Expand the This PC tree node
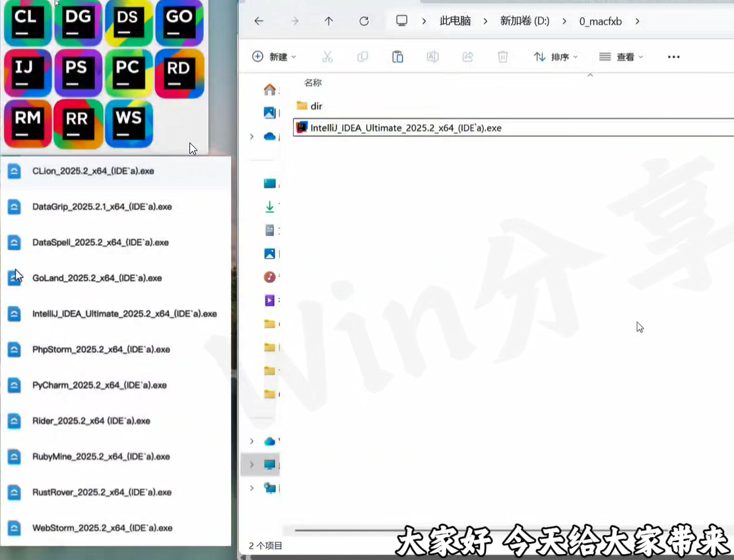Screen dimensions: 734x560 click(252, 464)
